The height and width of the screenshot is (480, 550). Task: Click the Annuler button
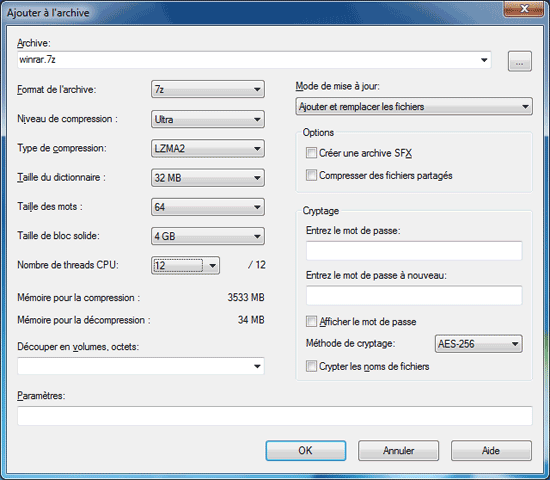[398, 451]
